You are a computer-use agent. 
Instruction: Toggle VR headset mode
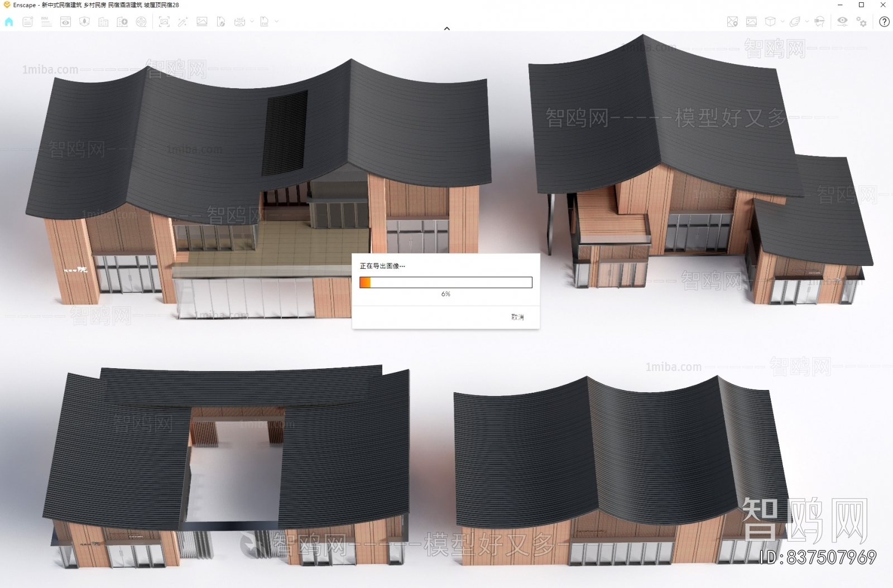819,22
